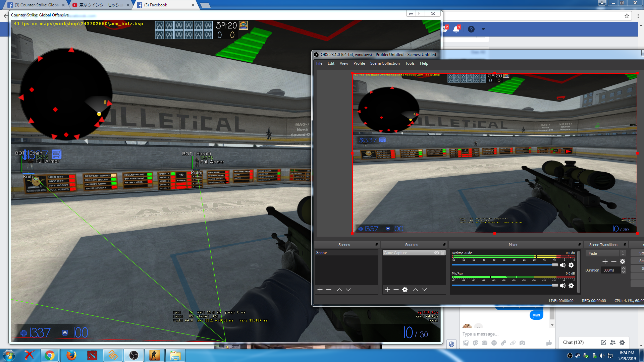
Task: Create new group in Chat bar
Action: [x=613, y=343]
